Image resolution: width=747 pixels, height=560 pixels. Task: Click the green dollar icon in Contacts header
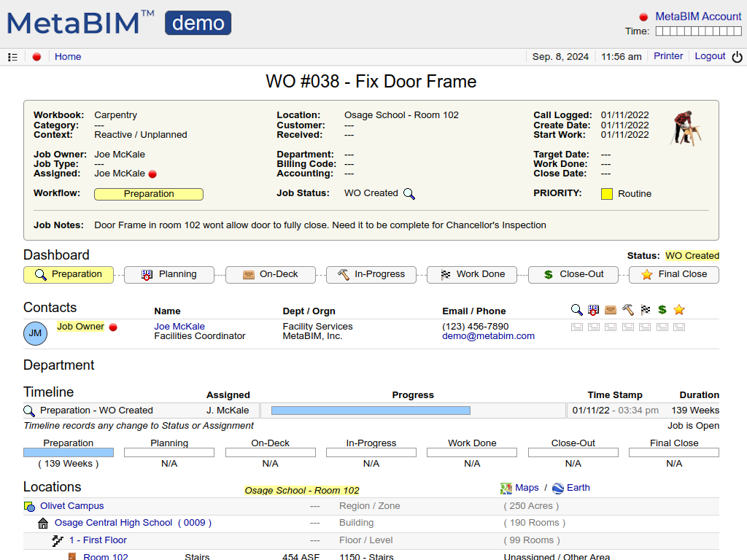tap(662, 310)
